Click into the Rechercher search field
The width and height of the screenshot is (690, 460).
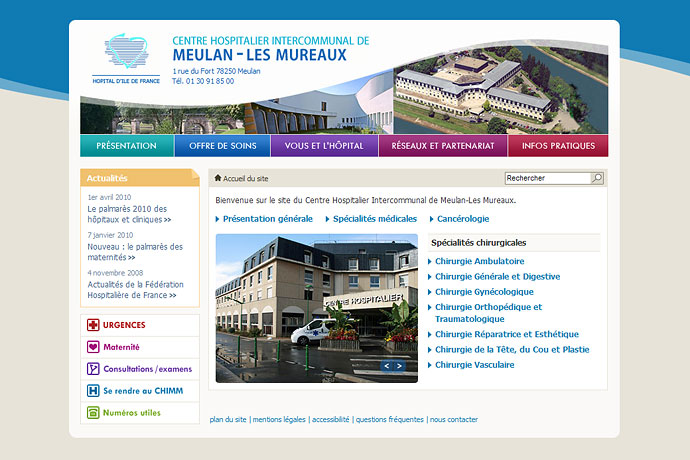pos(548,178)
